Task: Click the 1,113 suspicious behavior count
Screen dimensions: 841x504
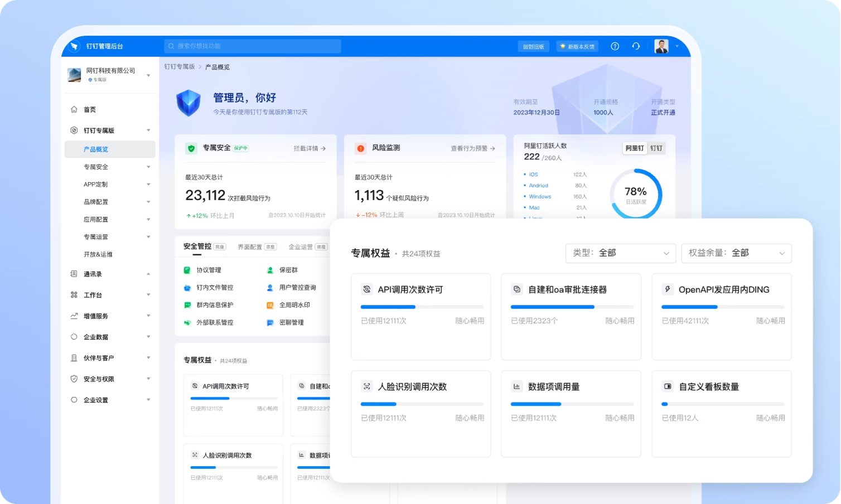Action: pyautogui.click(x=369, y=195)
